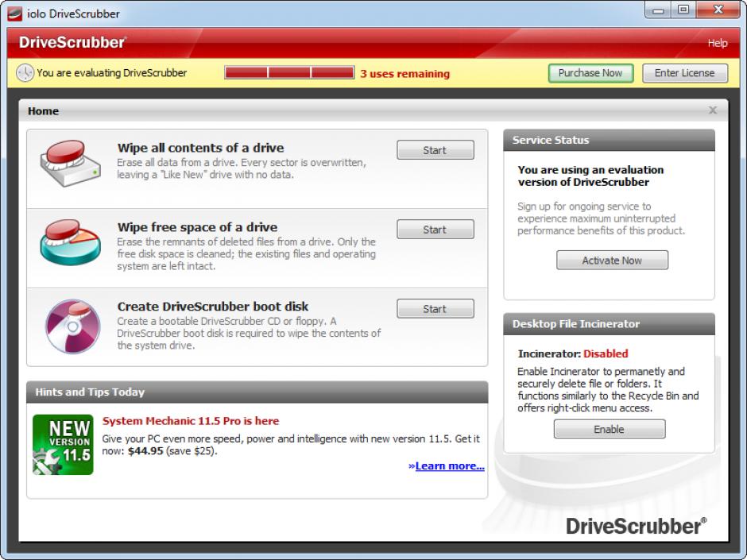This screenshot has height=560, width=747.
Task: Click the 'Wipe all contents of a drive' heading
Action: point(200,148)
